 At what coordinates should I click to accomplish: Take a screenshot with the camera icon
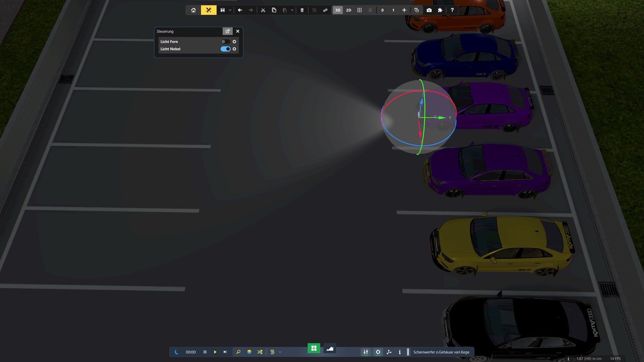(x=429, y=10)
